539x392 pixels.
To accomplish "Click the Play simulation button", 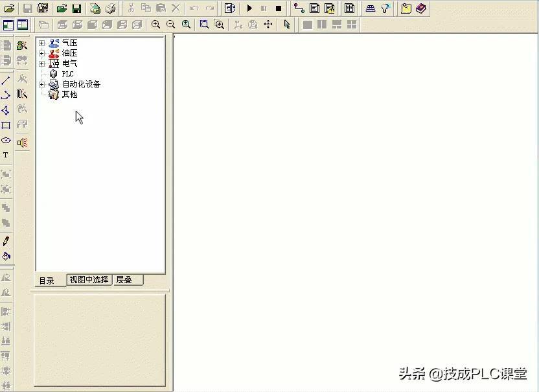I will (x=249, y=8).
